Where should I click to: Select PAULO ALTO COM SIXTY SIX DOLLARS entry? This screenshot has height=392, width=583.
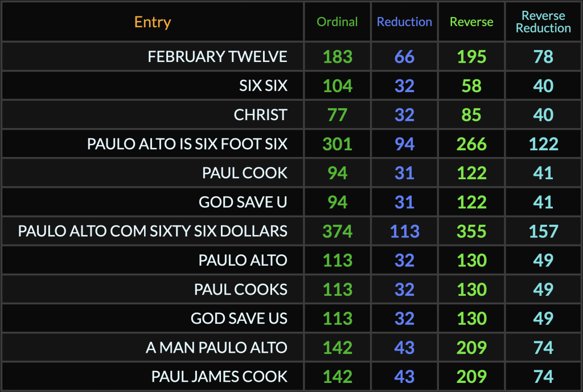tap(153, 231)
